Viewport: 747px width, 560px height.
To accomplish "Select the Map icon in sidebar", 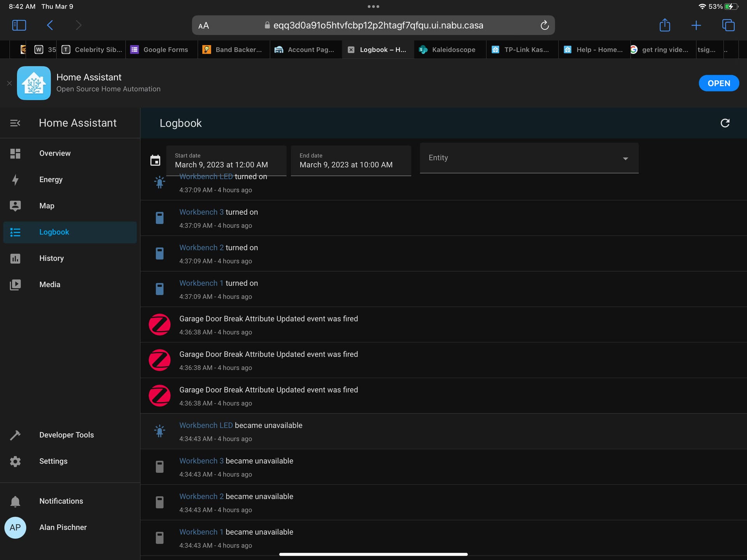I will coord(15,205).
